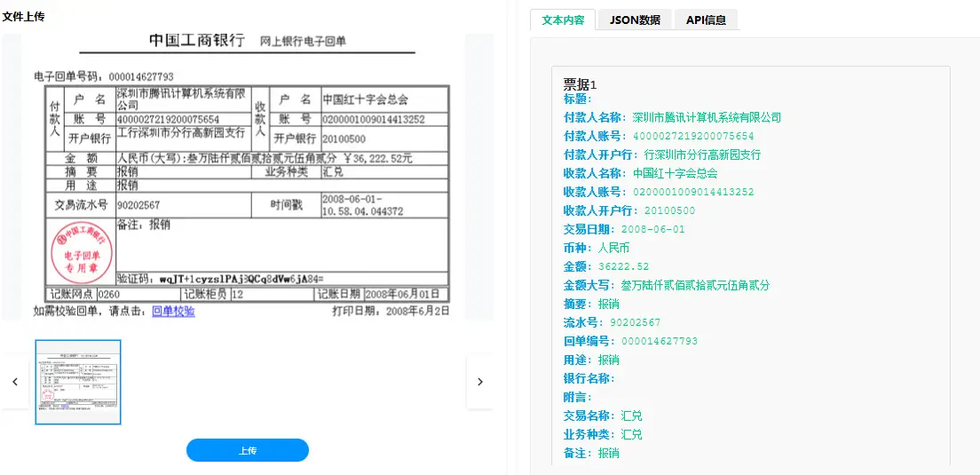
Task: Select 备注 value 报销 in results
Action: coord(609,453)
